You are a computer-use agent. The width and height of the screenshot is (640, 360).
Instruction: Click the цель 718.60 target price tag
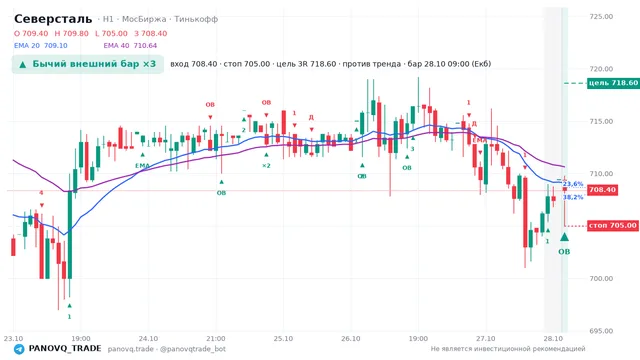coord(613,83)
